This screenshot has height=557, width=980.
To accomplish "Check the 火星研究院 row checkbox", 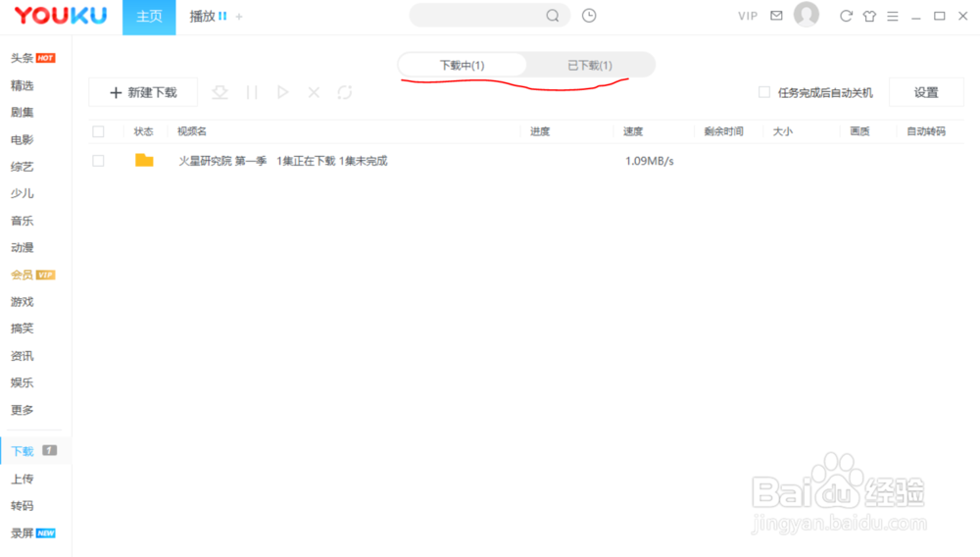I will point(98,161).
